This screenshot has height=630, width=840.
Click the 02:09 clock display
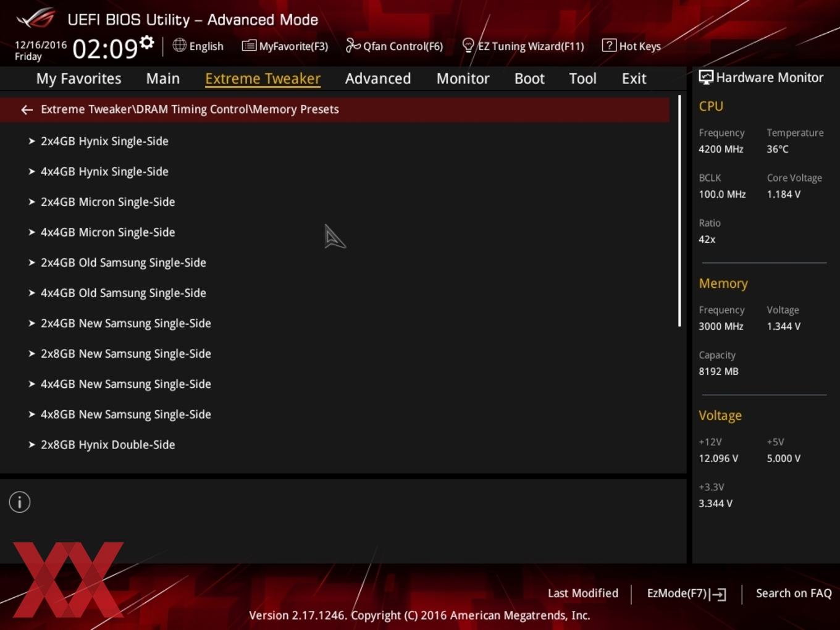105,48
